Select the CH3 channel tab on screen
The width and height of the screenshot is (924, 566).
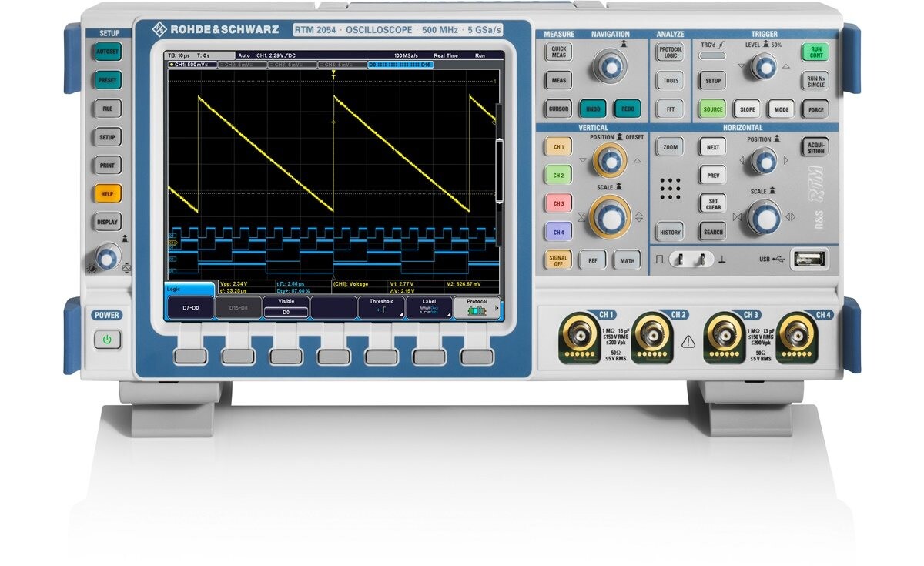point(293,65)
